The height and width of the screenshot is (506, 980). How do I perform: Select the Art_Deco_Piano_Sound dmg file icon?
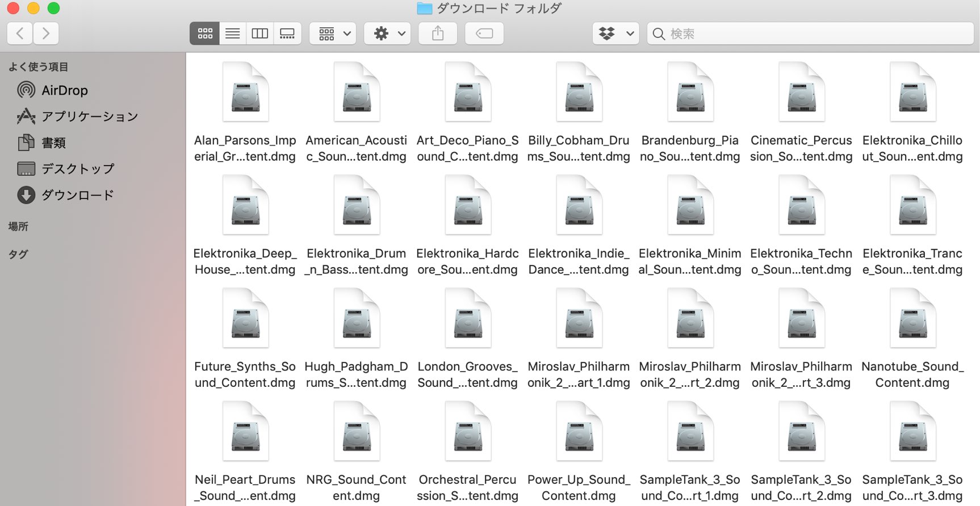click(x=468, y=92)
